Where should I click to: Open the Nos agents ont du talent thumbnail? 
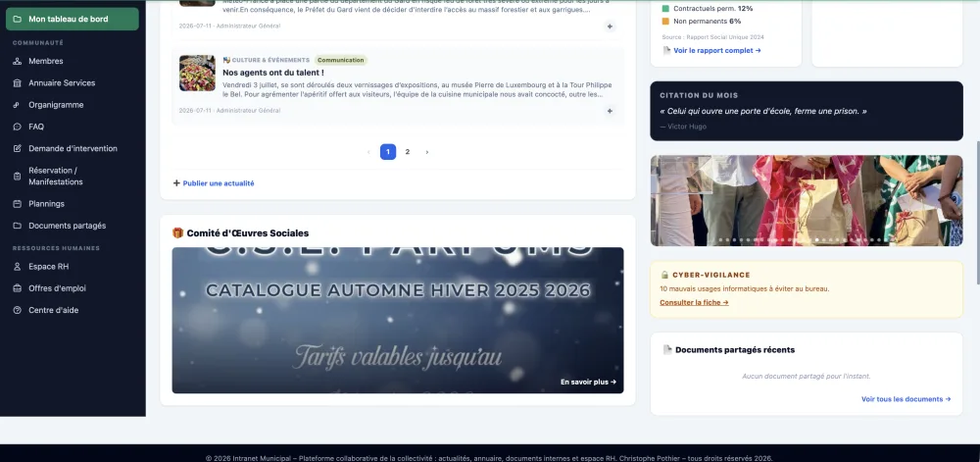pyautogui.click(x=197, y=74)
